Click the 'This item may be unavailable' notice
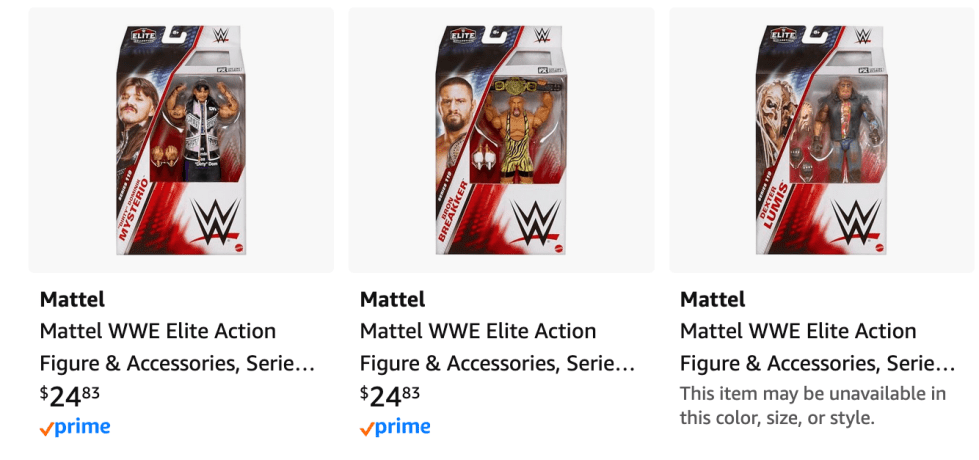 point(812,405)
